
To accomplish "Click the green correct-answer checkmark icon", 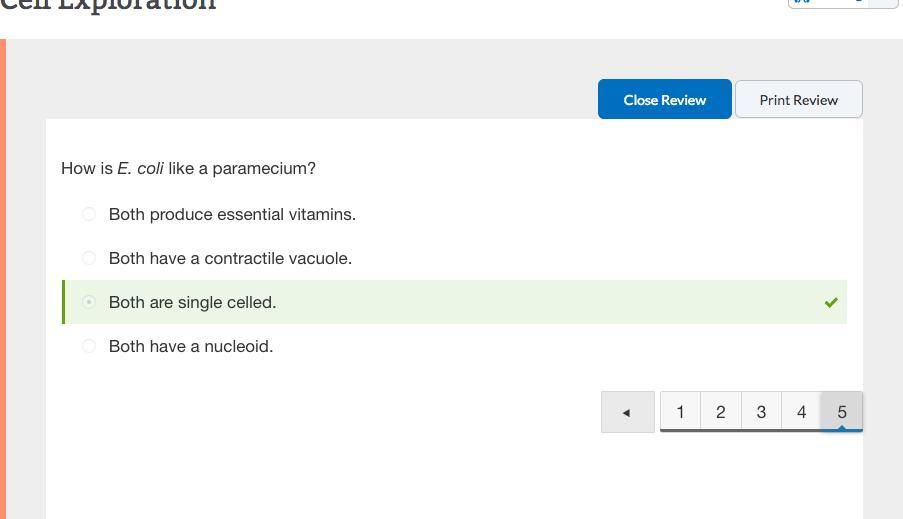I will (831, 302).
